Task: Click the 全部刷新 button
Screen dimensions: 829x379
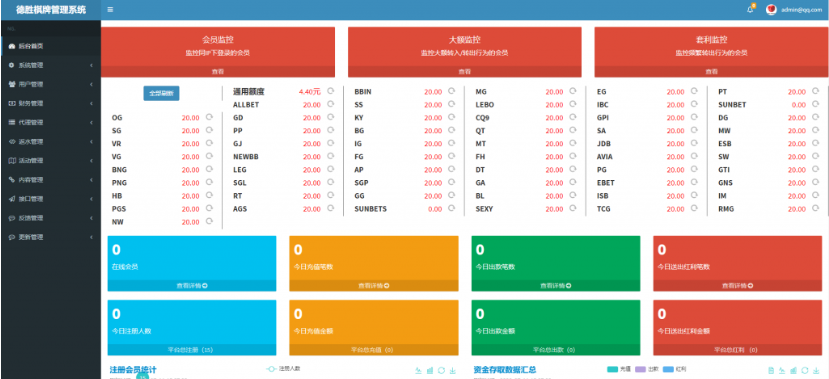Action: tap(161, 93)
